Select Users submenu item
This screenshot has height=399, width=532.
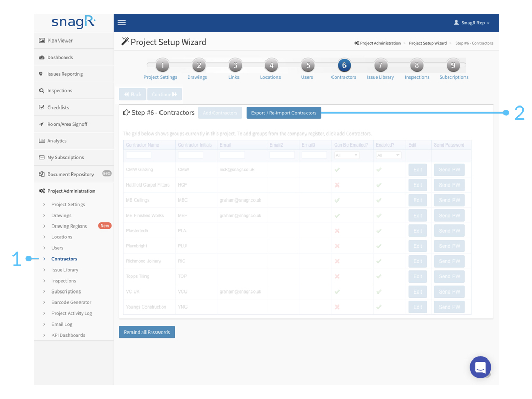click(x=57, y=248)
